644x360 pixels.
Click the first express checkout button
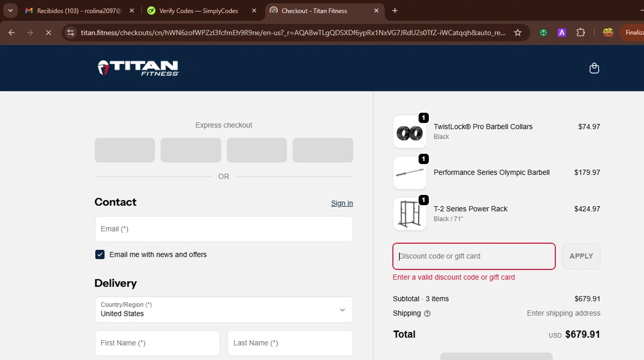[125, 150]
